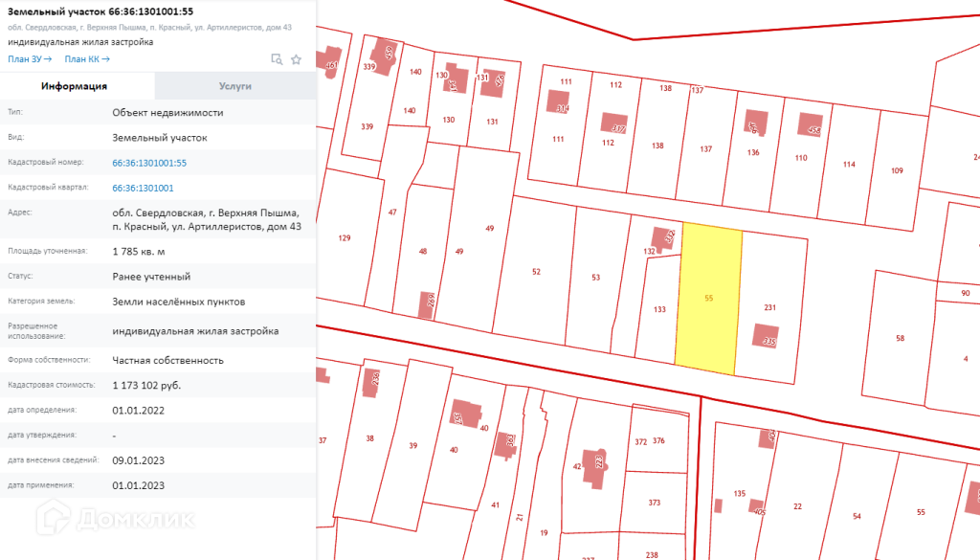The image size is (980, 560).
Task: Click the status value Ранее учтенный
Action: 151,277
